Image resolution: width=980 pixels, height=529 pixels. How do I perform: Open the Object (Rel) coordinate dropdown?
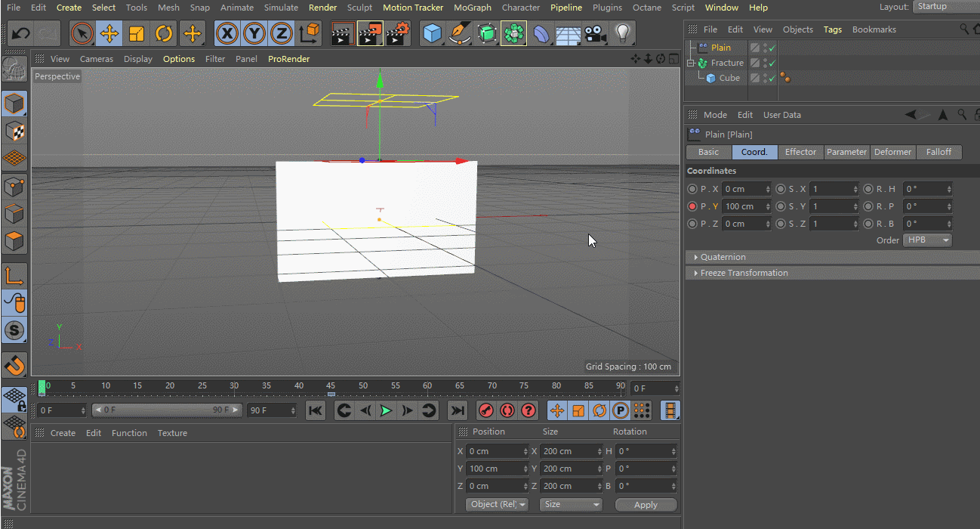pos(497,504)
